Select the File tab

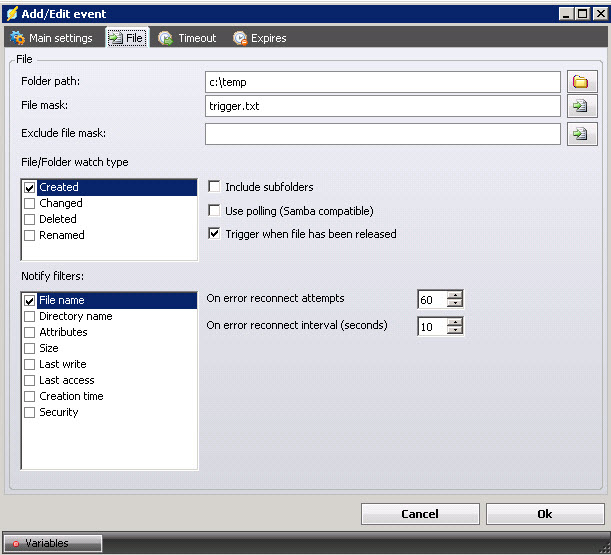(x=126, y=38)
